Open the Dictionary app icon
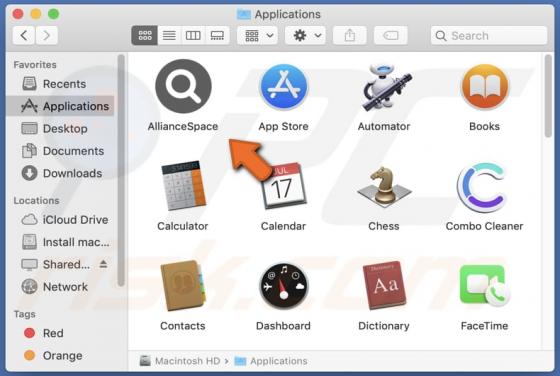Image resolution: width=560 pixels, height=376 pixels. point(385,286)
